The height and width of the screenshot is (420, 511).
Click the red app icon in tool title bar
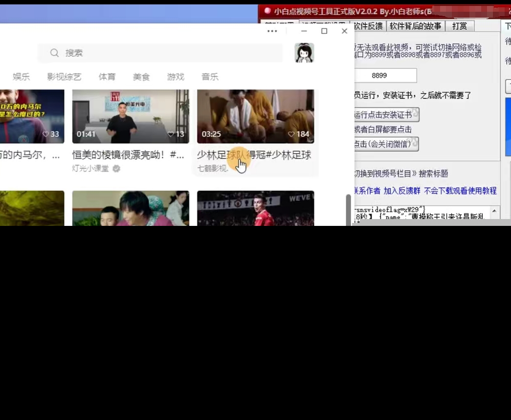click(x=267, y=11)
